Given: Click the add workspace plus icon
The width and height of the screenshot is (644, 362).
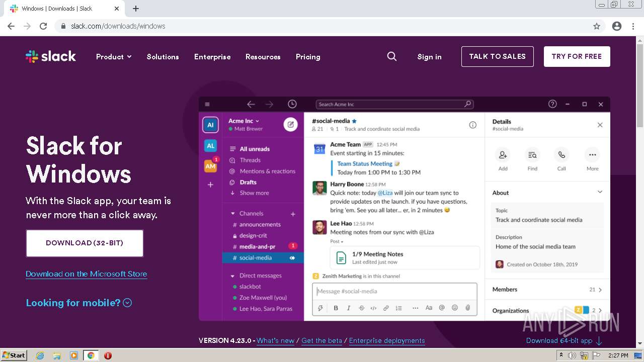Looking at the screenshot, I should pyautogui.click(x=210, y=185).
